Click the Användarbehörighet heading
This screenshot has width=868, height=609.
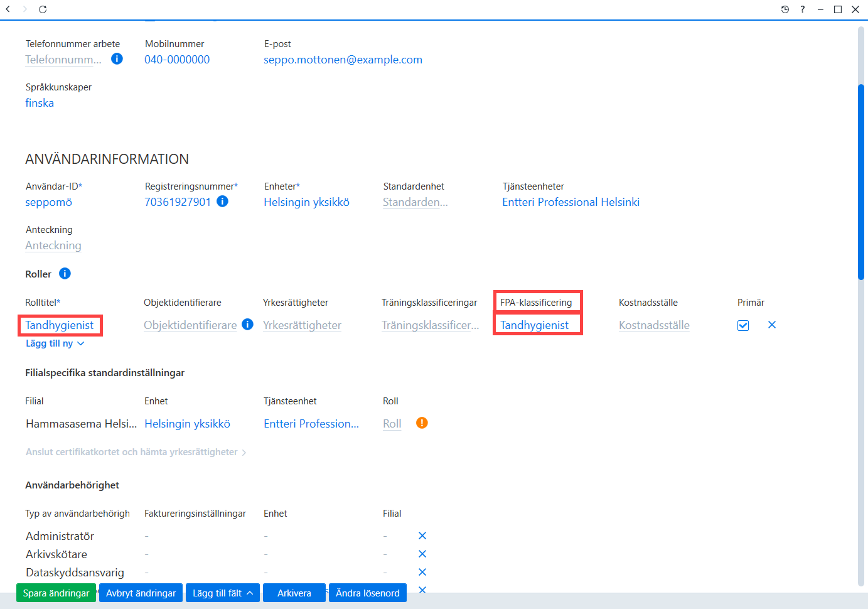pyautogui.click(x=72, y=485)
